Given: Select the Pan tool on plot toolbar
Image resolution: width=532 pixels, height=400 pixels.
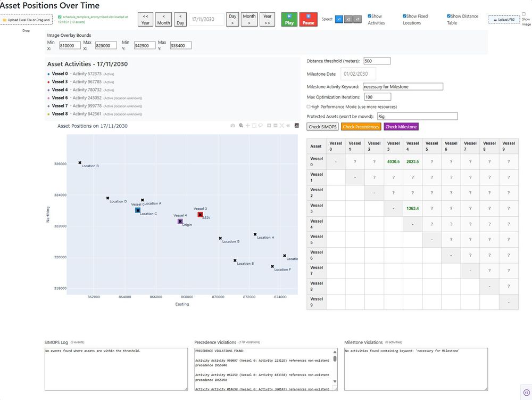Looking at the screenshot, I should point(248,126).
